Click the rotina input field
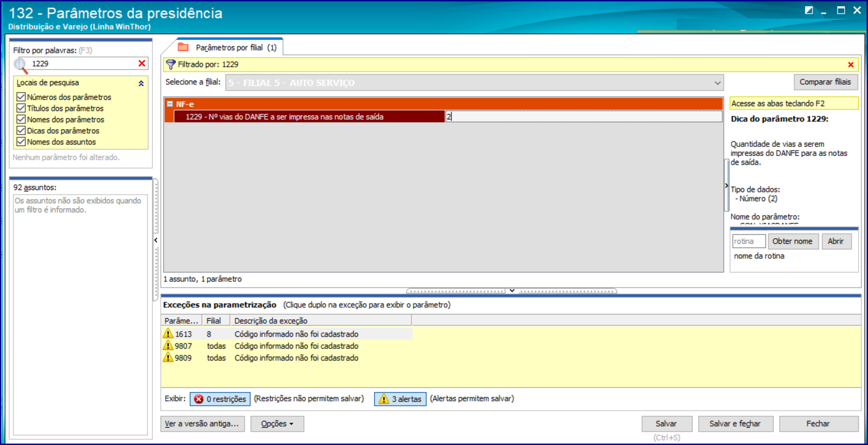This screenshot has height=445, width=868. (x=749, y=241)
